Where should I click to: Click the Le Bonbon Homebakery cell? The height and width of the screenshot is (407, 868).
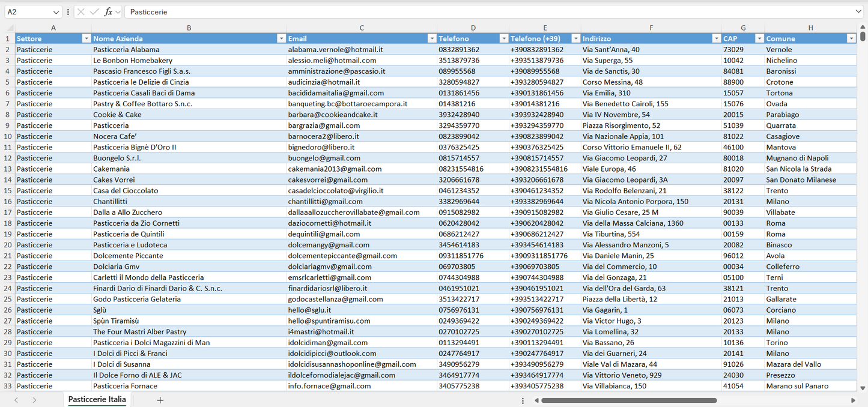coord(189,60)
